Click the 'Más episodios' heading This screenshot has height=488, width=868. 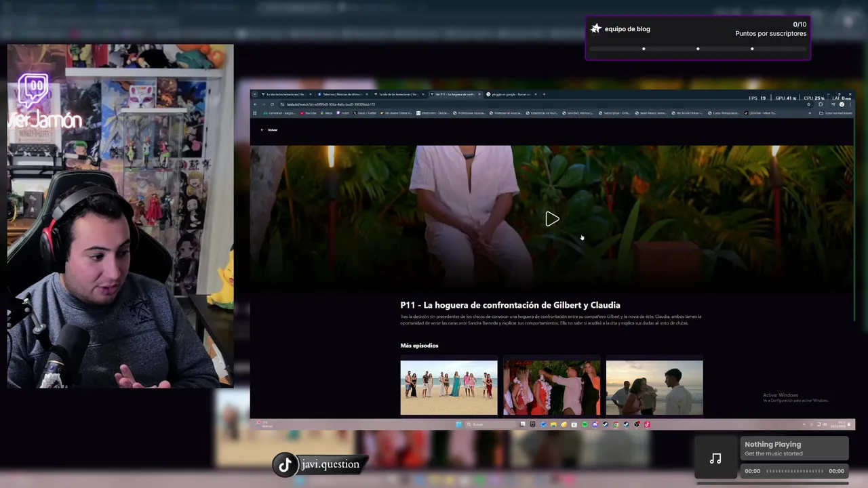click(x=419, y=346)
